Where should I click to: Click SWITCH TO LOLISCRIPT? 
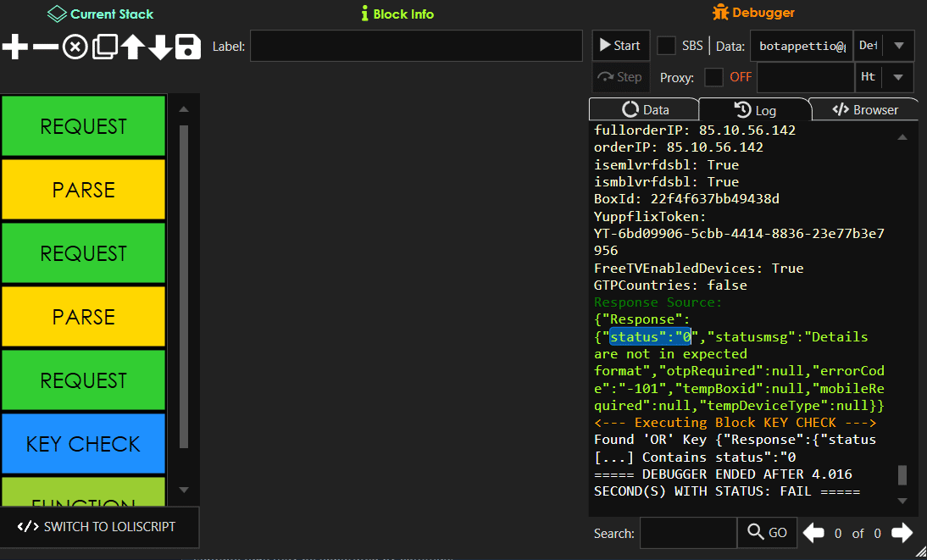coord(99,527)
